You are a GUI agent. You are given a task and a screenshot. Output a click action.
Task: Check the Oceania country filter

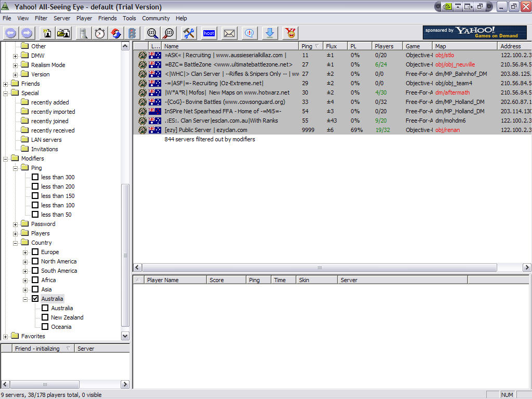45,327
